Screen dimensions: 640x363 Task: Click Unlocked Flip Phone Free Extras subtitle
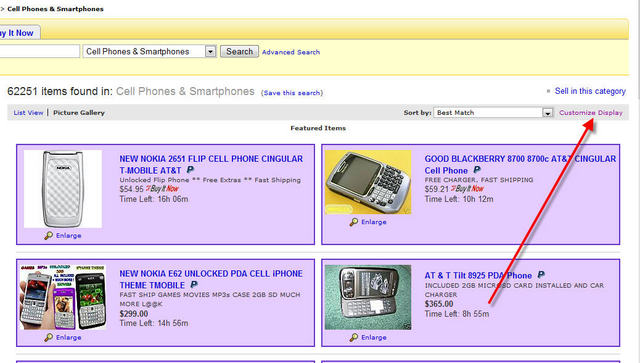[x=210, y=180]
